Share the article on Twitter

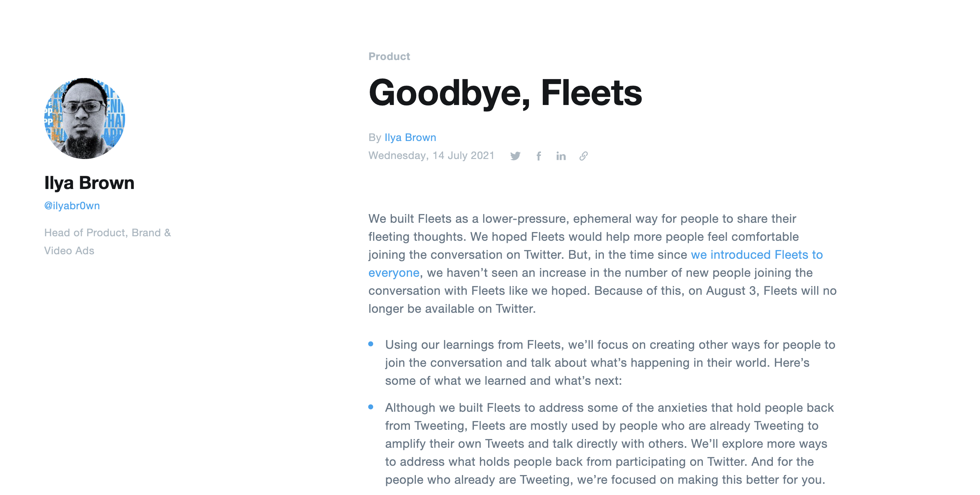point(515,156)
